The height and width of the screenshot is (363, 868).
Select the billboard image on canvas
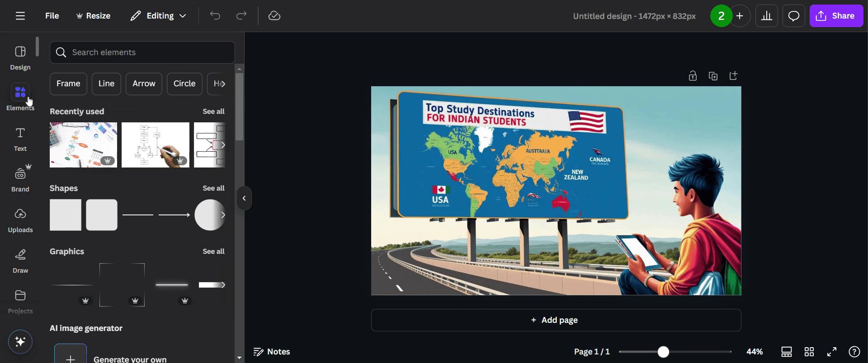[x=556, y=191]
